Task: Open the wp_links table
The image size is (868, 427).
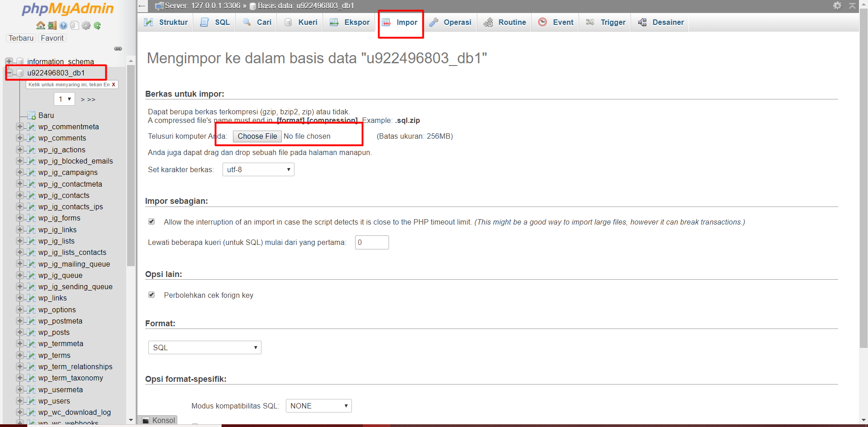Action: pos(52,298)
